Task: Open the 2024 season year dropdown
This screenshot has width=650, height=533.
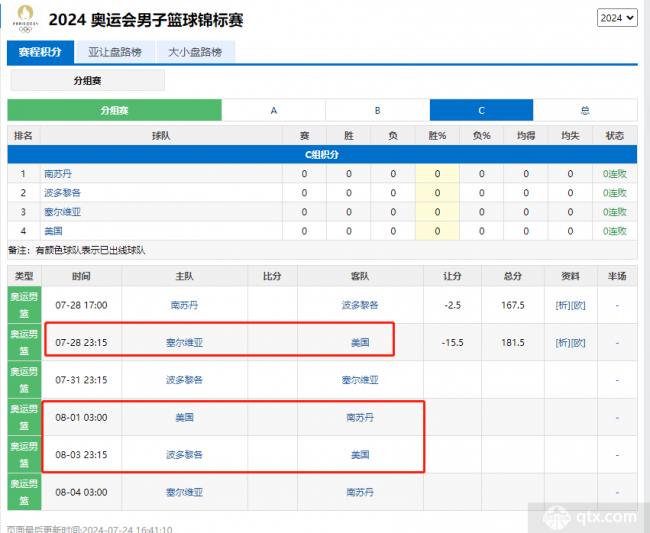Action: click(x=617, y=18)
